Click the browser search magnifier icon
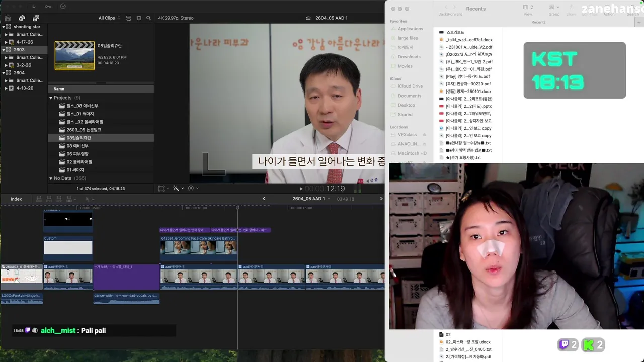Image resolution: width=644 pixels, height=362 pixels. (x=148, y=18)
